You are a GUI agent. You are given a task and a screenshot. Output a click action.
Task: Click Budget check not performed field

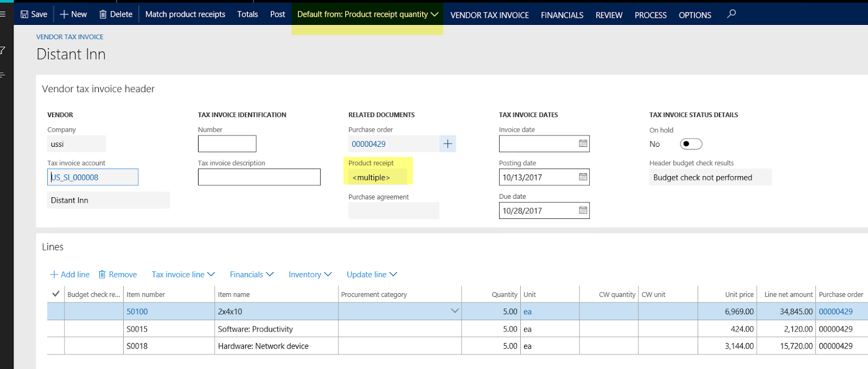(710, 177)
